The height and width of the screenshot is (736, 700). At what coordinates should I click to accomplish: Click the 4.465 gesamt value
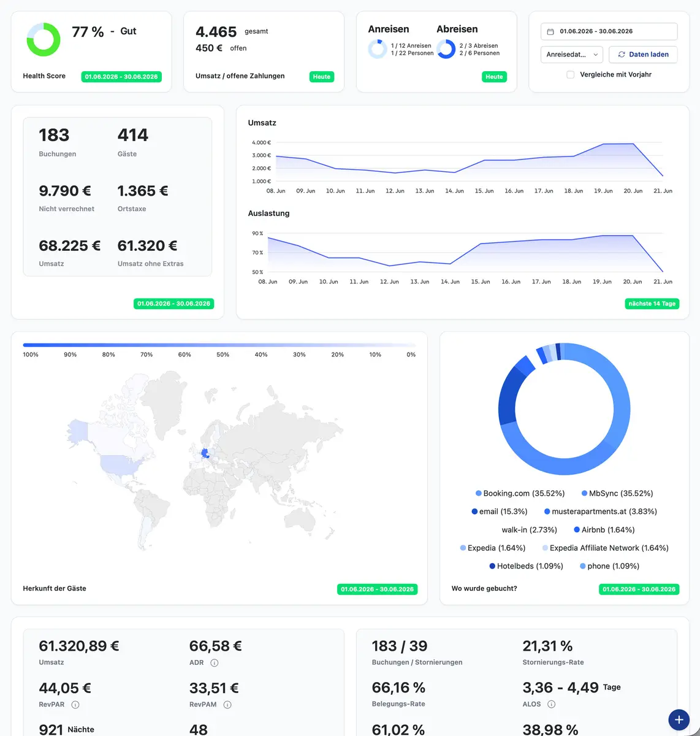(216, 32)
